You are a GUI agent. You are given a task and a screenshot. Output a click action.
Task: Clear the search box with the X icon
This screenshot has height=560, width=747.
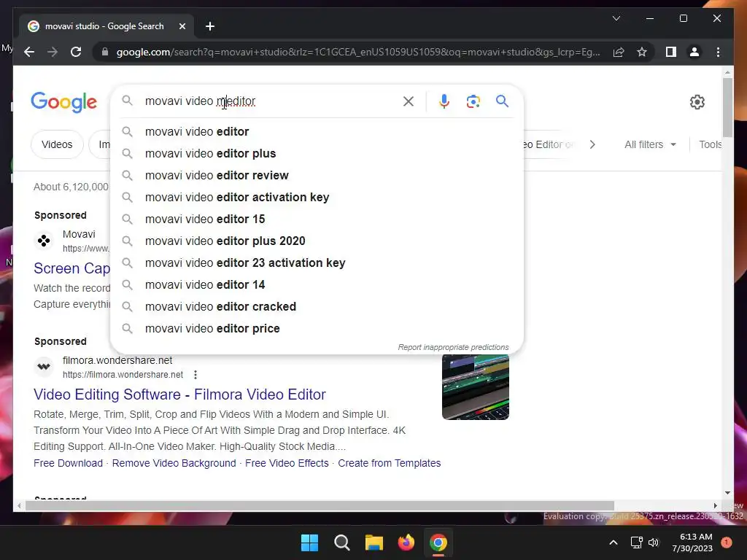click(409, 101)
